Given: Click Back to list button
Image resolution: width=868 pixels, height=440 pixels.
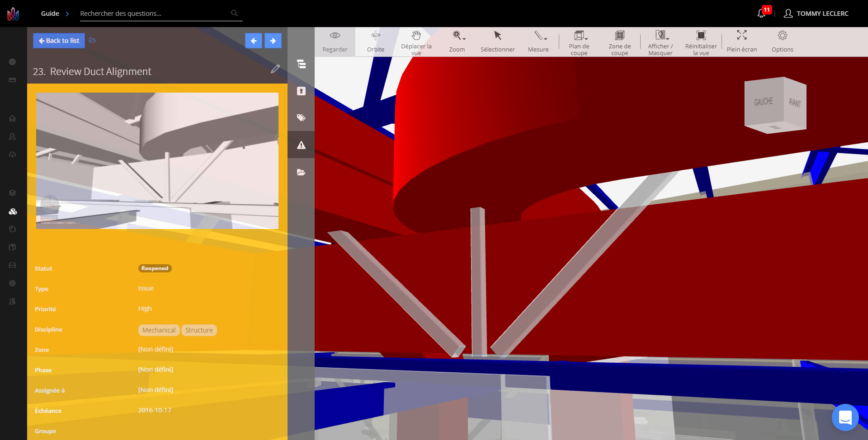Looking at the screenshot, I should [x=59, y=41].
